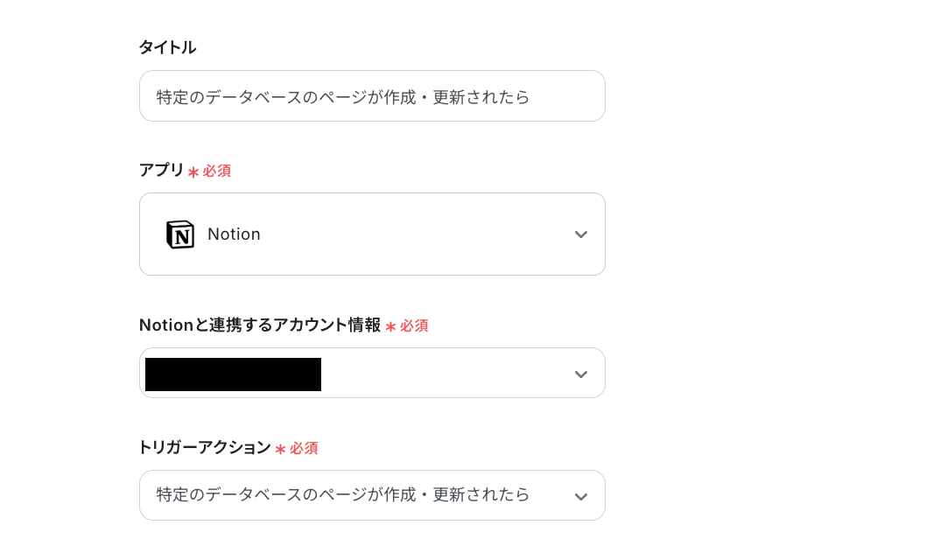
Task: Expand the トリガーアクション dropdown chevron
Action: click(580, 495)
